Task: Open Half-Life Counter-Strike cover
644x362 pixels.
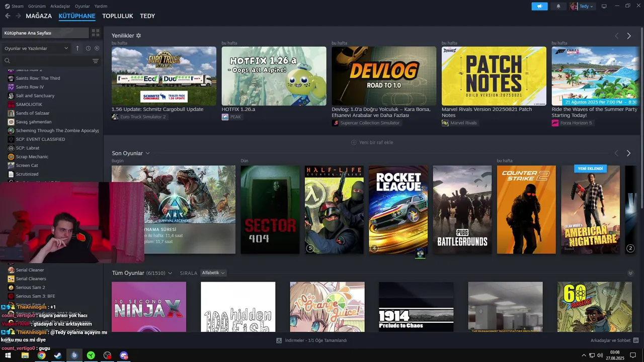Action: point(334,210)
